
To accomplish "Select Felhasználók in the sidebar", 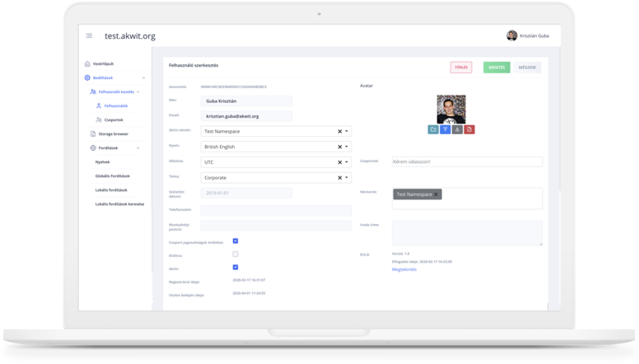I will pyautogui.click(x=116, y=106).
